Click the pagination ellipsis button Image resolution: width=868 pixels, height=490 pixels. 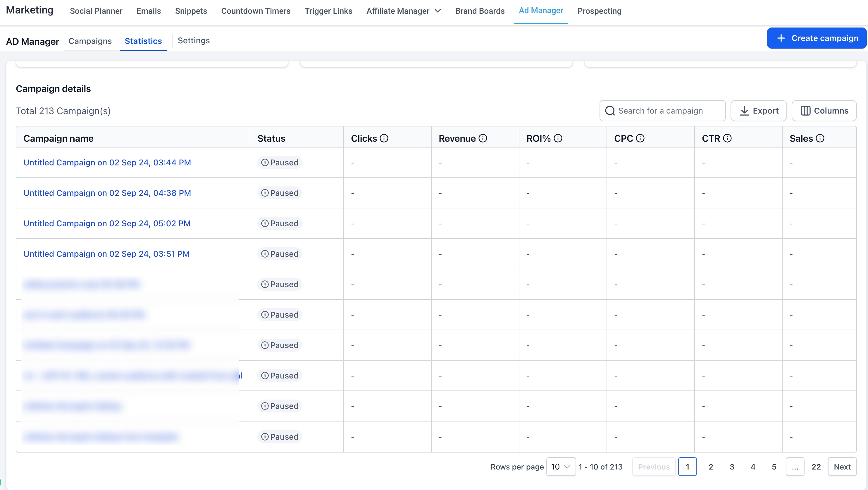point(795,467)
